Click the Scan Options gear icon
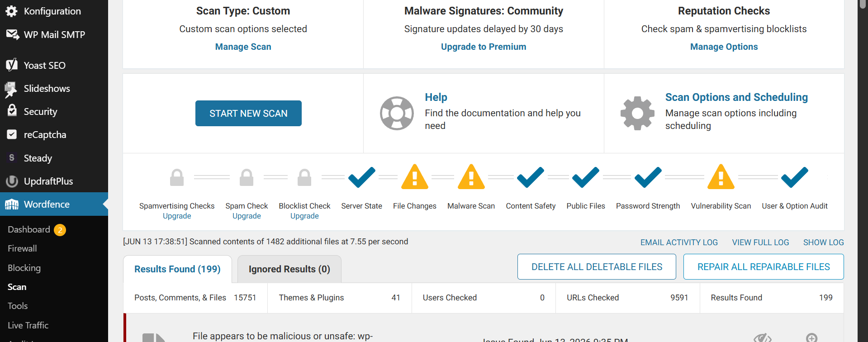868x342 pixels. pos(637,113)
